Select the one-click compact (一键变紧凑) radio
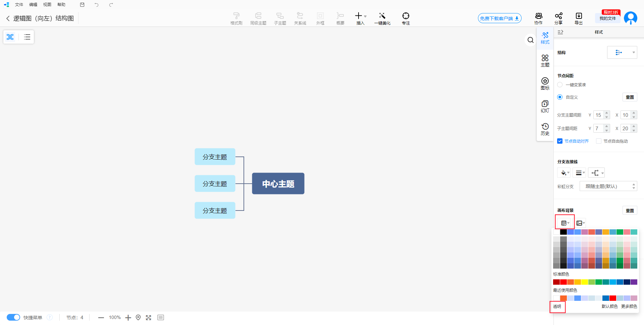The image size is (644, 325). pos(560,85)
